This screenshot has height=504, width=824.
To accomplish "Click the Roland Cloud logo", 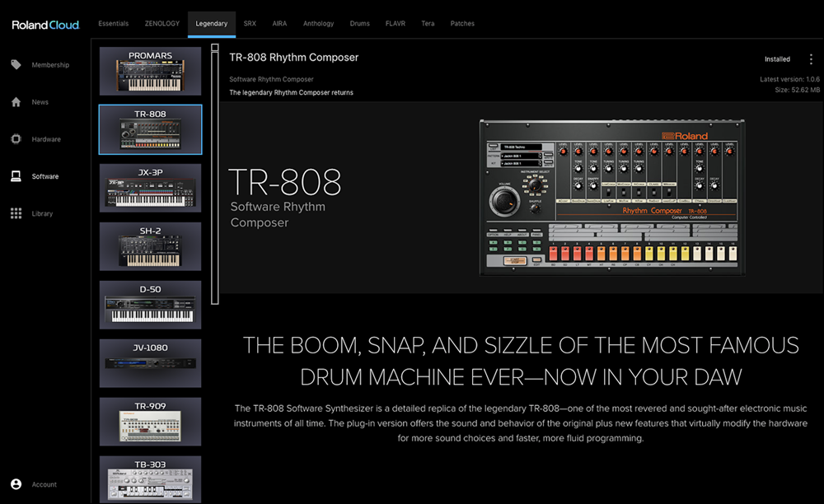I will 45,25.
